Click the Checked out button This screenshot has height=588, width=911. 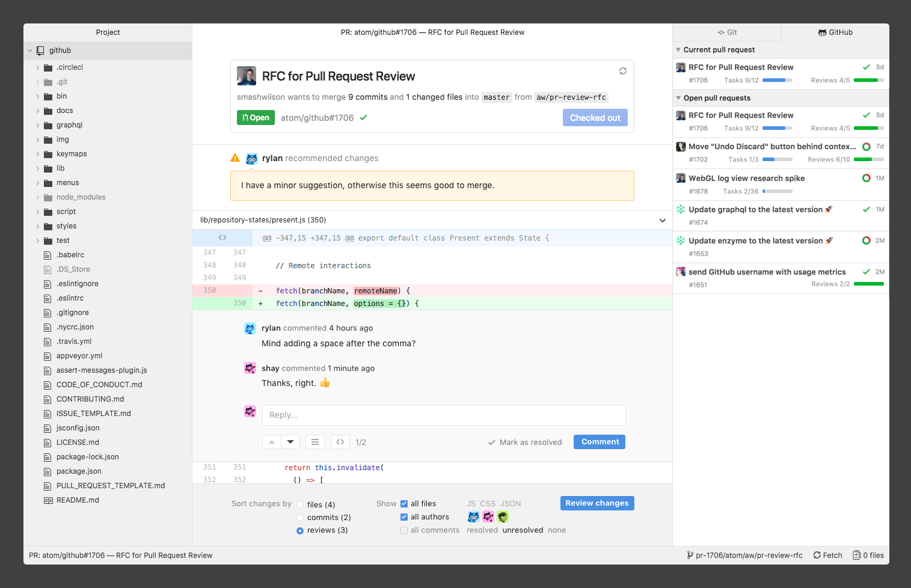(x=595, y=118)
